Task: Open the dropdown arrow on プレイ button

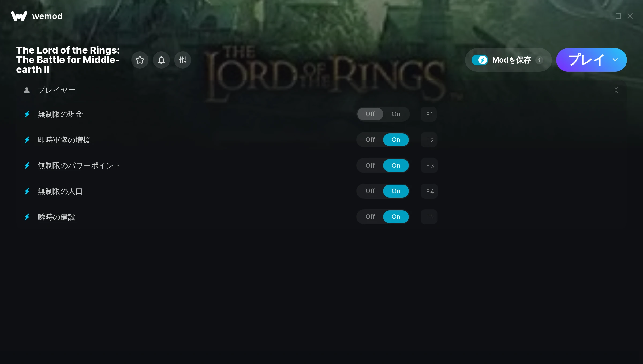Action: pyautogui.click(x=615, y=60)
